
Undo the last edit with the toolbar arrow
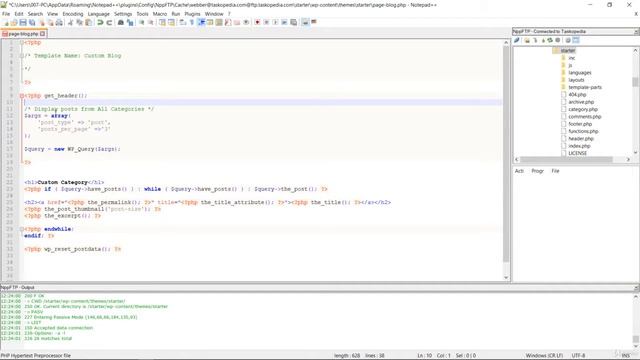point(100,22)
